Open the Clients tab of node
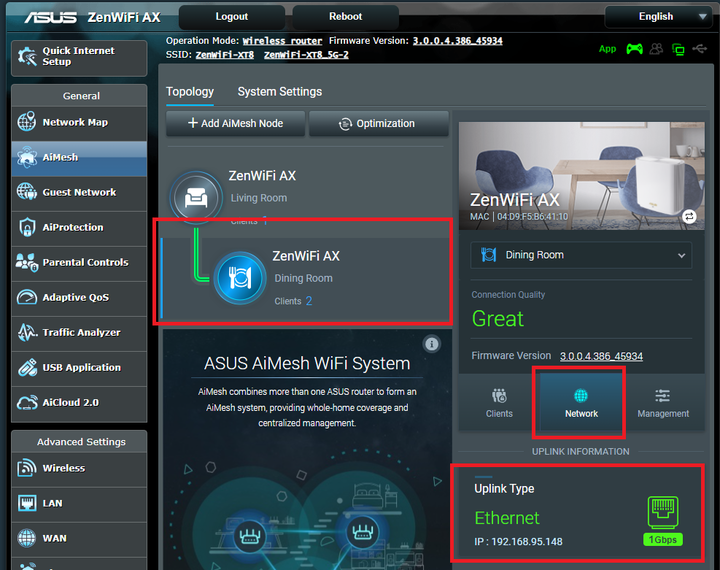720x570 pixels. [x=499, y=403]
